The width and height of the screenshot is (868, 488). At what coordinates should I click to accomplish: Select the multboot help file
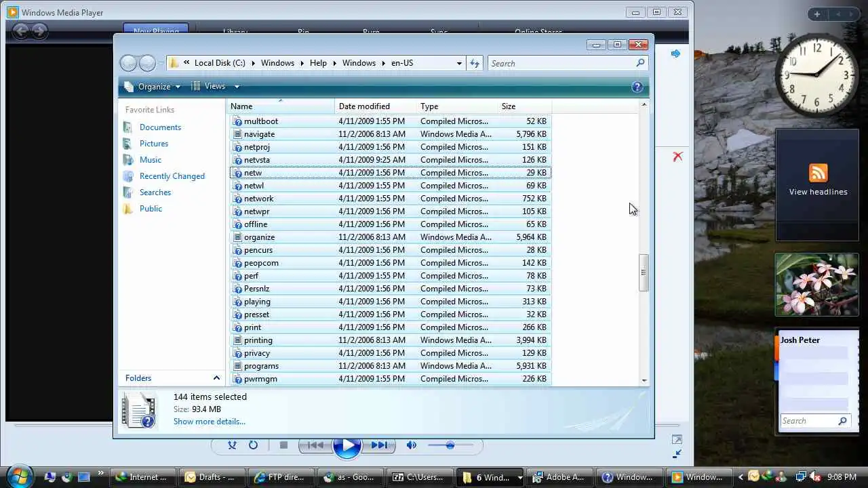point(390,121)
